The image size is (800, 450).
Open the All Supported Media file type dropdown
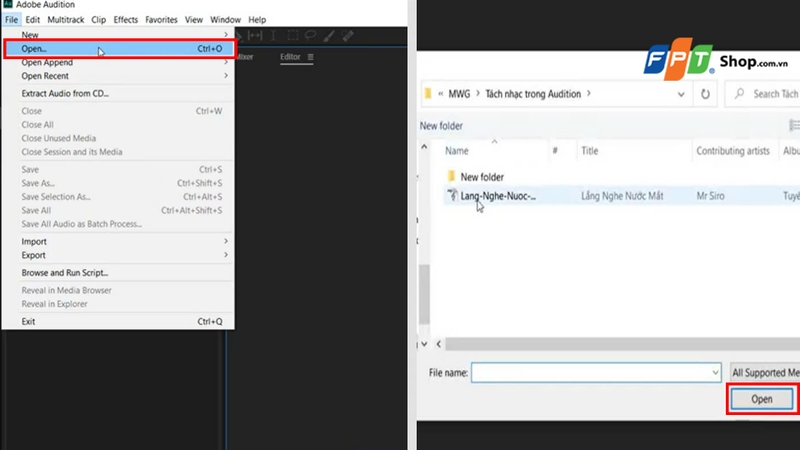tap(765, 372)
